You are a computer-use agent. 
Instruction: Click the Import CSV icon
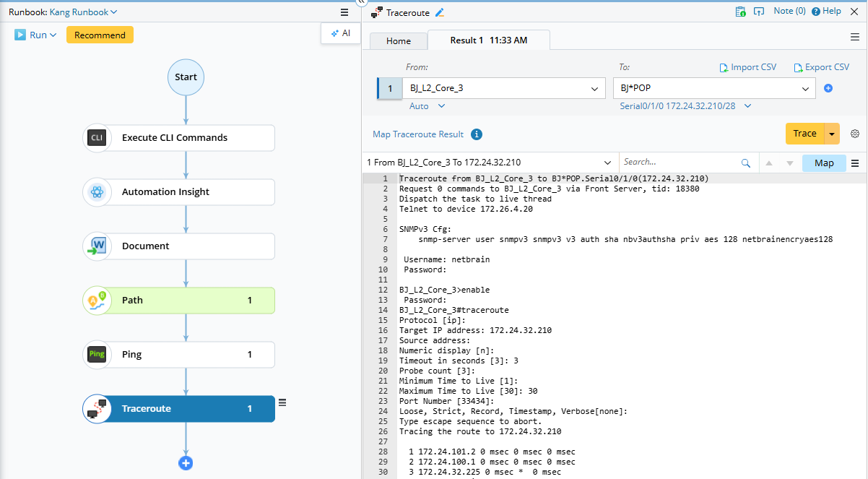tap(724, 68)
